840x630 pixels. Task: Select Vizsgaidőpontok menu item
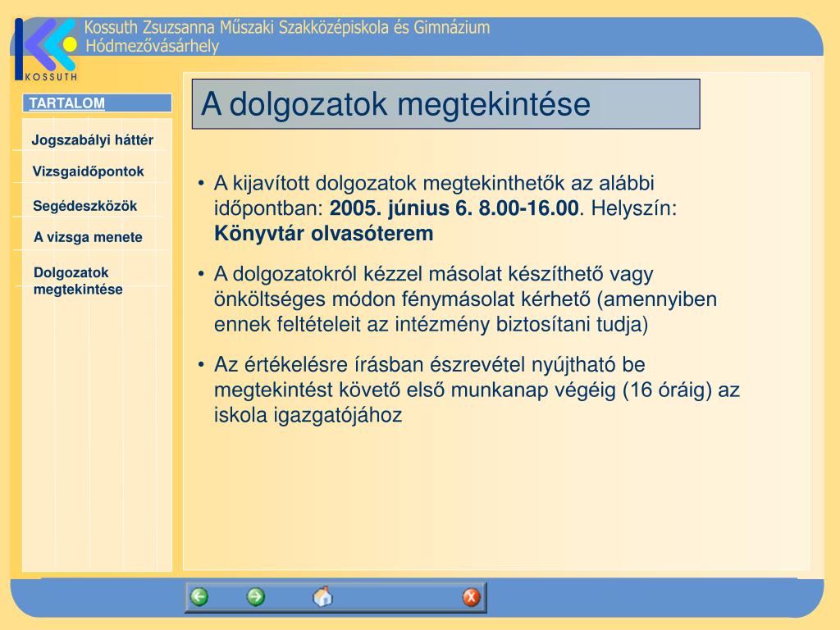click(x=88, y=171)
